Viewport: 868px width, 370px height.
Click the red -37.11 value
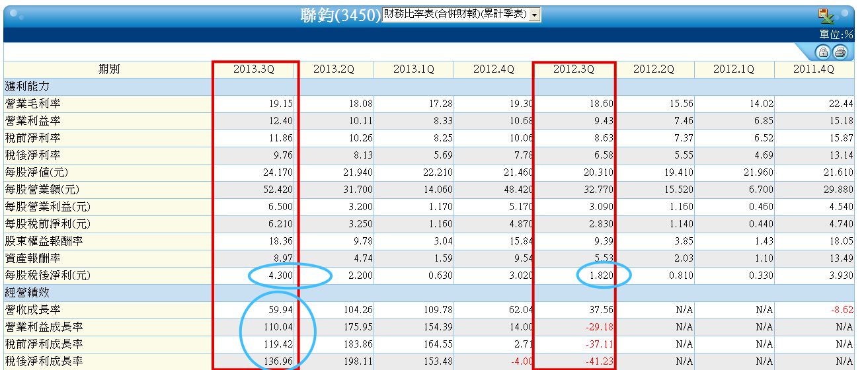[598, 344]
